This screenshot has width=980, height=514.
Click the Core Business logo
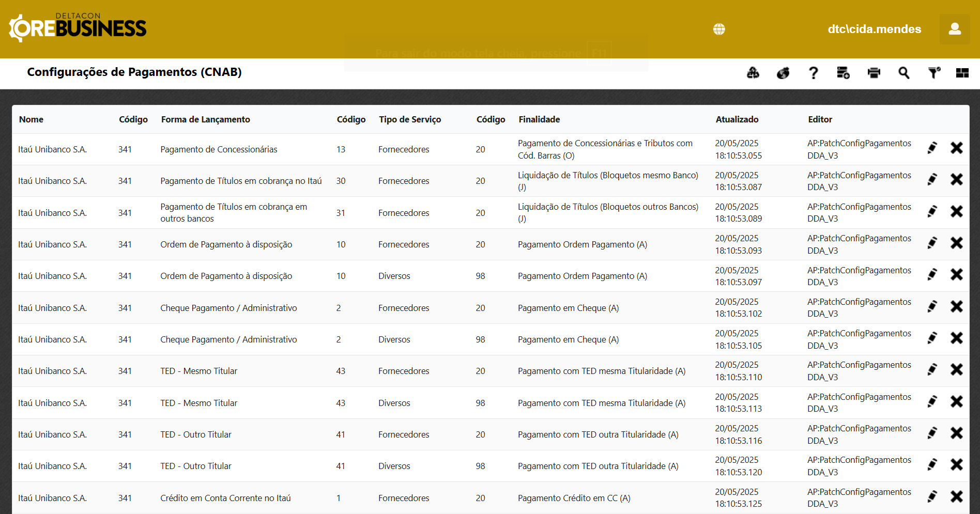coord(78,28)
